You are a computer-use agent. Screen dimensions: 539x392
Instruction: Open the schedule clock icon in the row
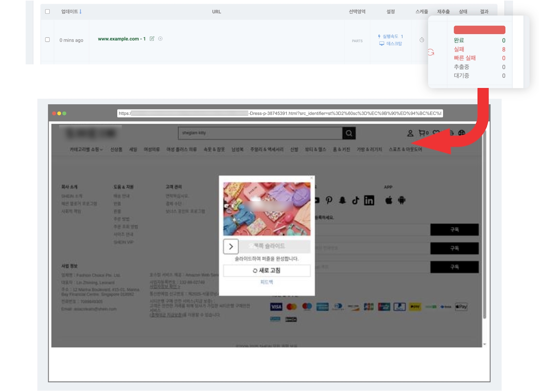421,40
